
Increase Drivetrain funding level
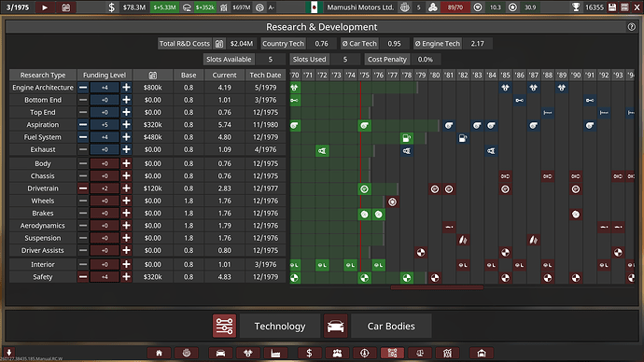pyautogui.click(x=127, y=188)
